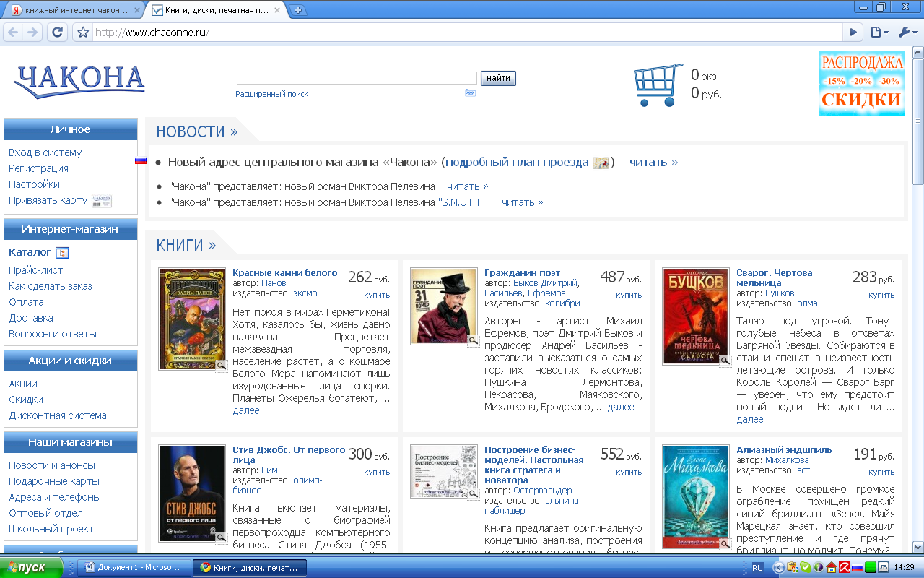Click the Russian flag icon by the news
924x578 pixels.
pos(141,161)
